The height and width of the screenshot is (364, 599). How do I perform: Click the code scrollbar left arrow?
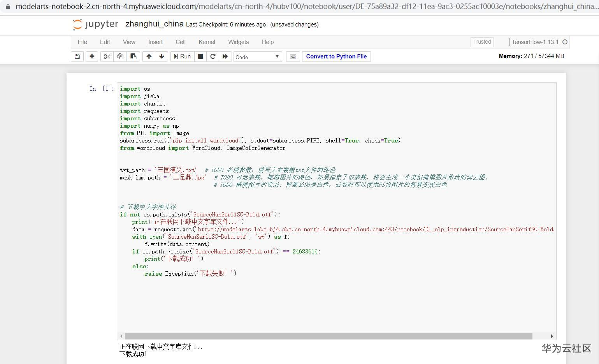121,336
